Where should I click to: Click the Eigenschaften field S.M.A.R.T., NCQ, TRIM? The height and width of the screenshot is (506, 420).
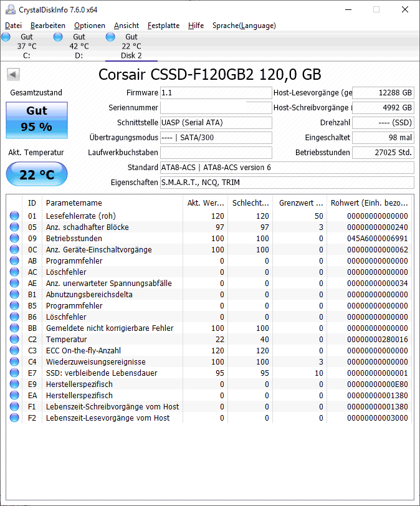tap(287, 183)
